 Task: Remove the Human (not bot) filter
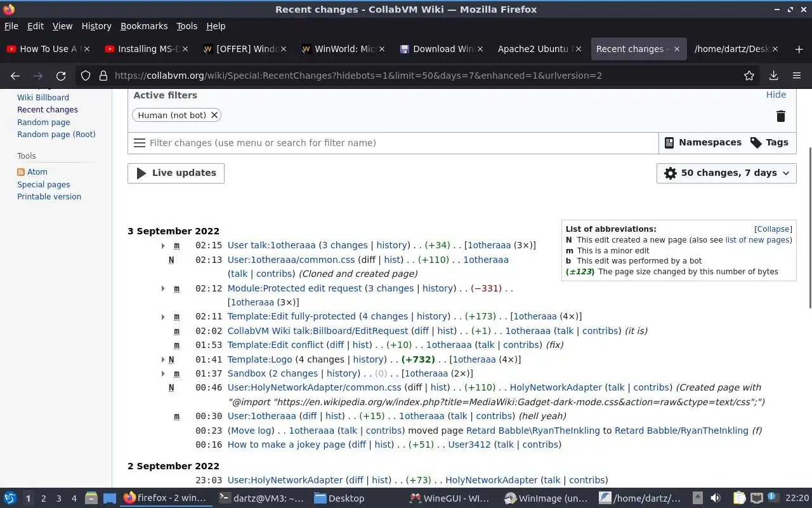[214, 115]
